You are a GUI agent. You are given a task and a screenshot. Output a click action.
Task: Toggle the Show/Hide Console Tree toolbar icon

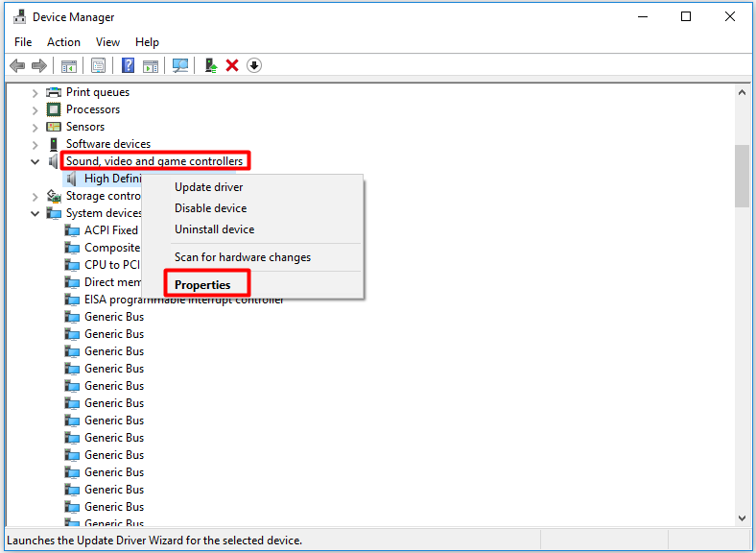pos(69,65)
